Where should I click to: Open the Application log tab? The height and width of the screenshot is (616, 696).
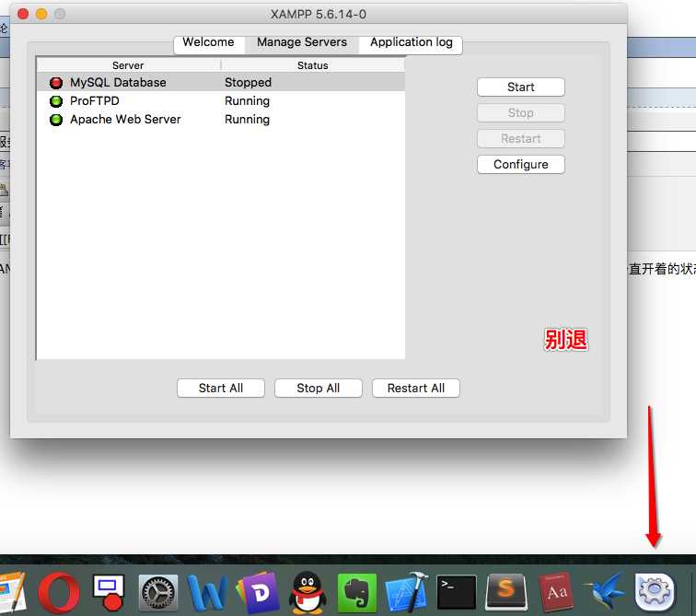click(x=411, y=42)
